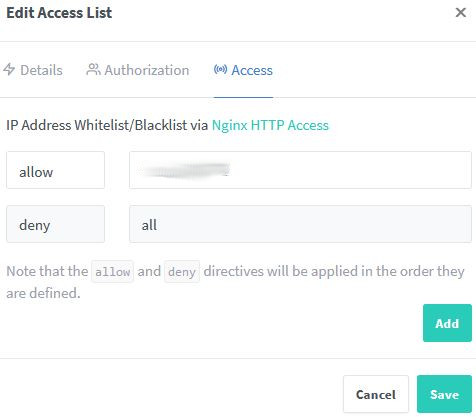Click the broadcast signal Access icon
The width and height of the screenshot is (476, 417).
[220, 69]
